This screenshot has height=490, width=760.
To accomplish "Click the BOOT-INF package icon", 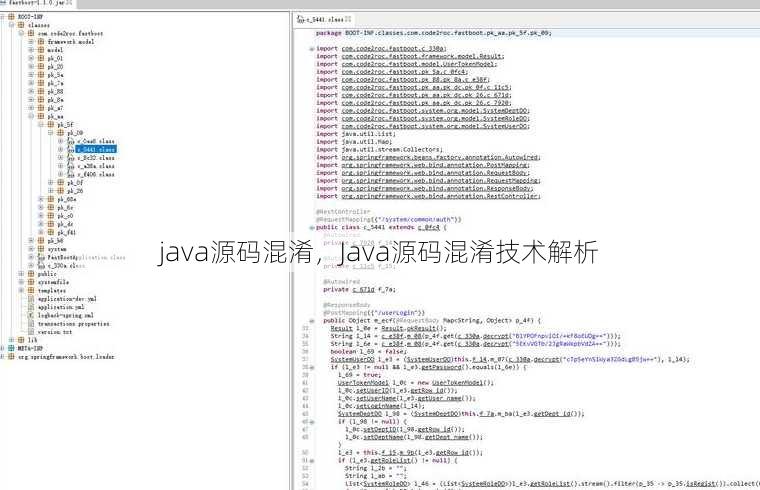I will (x=11, y=16).
